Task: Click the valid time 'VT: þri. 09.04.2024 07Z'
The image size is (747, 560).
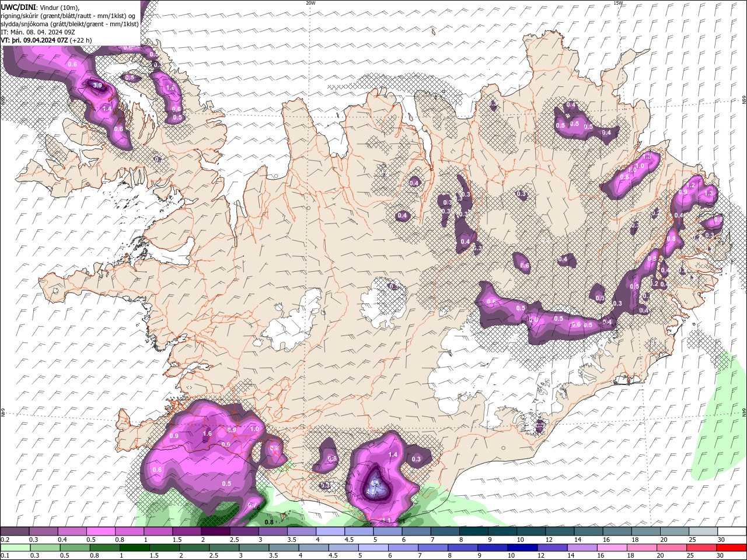Action: (34, 40)
